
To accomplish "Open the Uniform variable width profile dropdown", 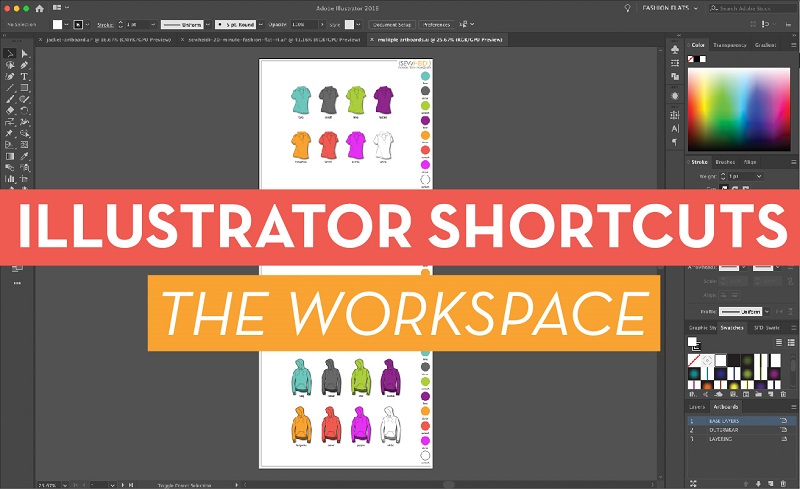I will [208, 25].
